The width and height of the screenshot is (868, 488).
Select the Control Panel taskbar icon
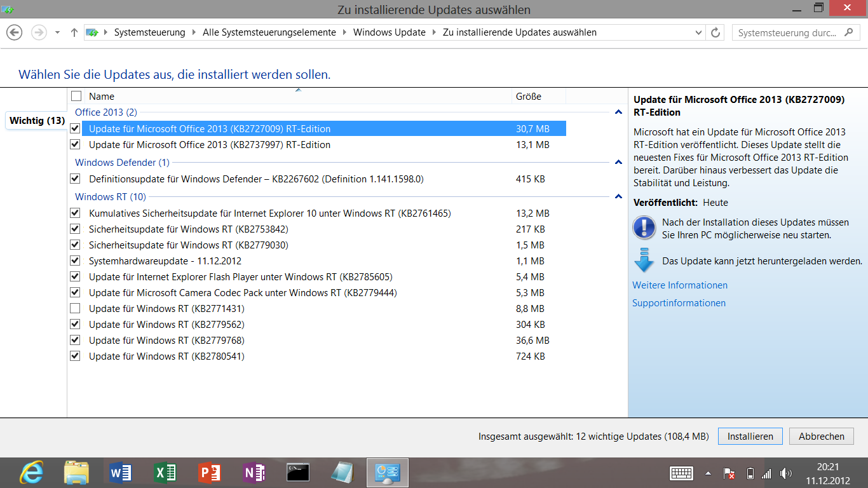click(387, 473)
